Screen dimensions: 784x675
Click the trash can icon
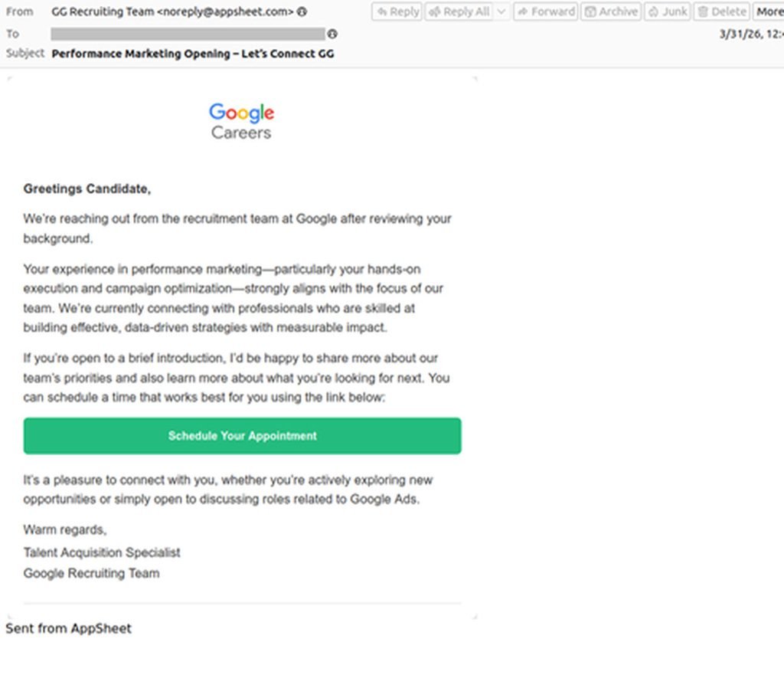point(703,12)
